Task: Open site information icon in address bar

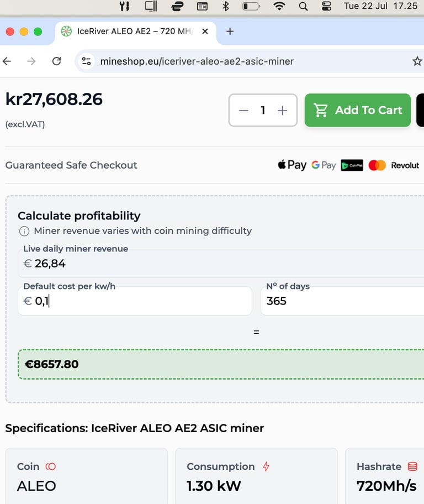Action: [87, 61]
